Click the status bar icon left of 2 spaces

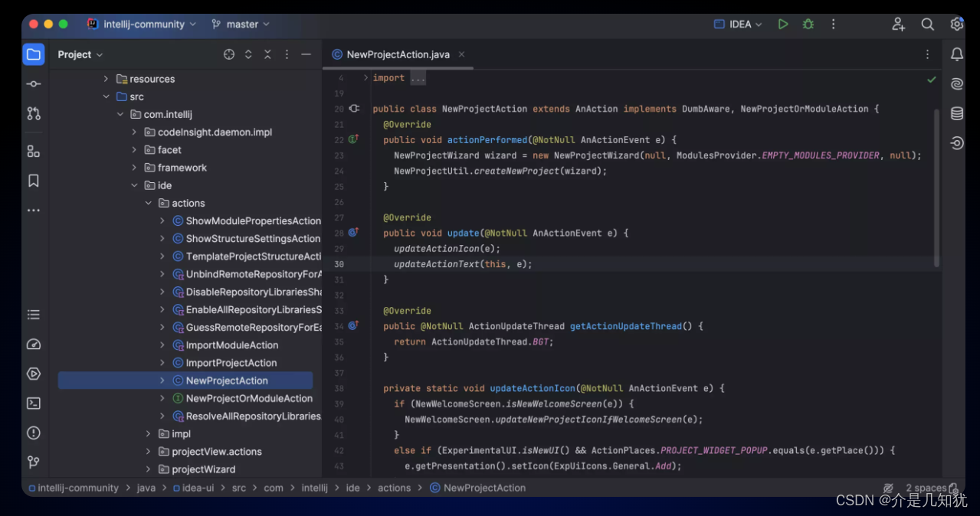[x=888, y=488]
